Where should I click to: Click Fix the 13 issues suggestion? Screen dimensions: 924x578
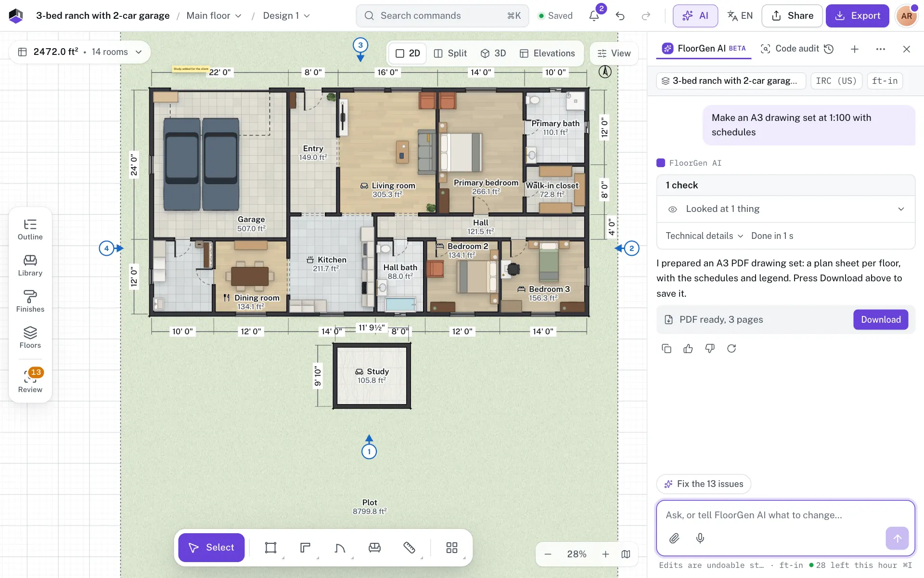click(x=704, y=484)
